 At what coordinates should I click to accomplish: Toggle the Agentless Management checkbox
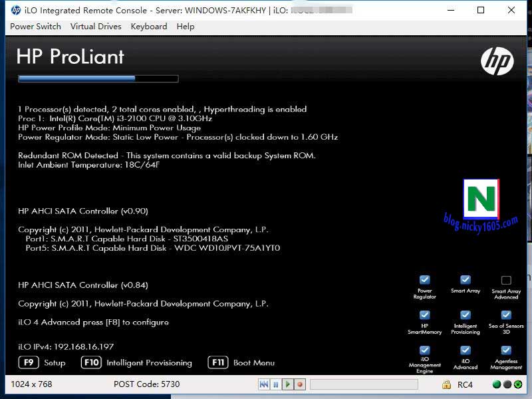506,350
